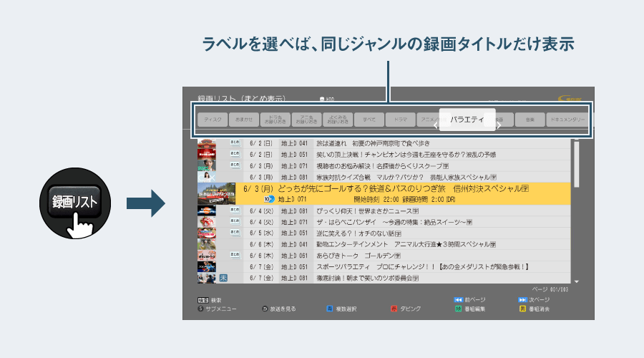This screenshot has height=358, width=644.
Task: Click the left arrow beside バラエティ label
Action: 436,125
